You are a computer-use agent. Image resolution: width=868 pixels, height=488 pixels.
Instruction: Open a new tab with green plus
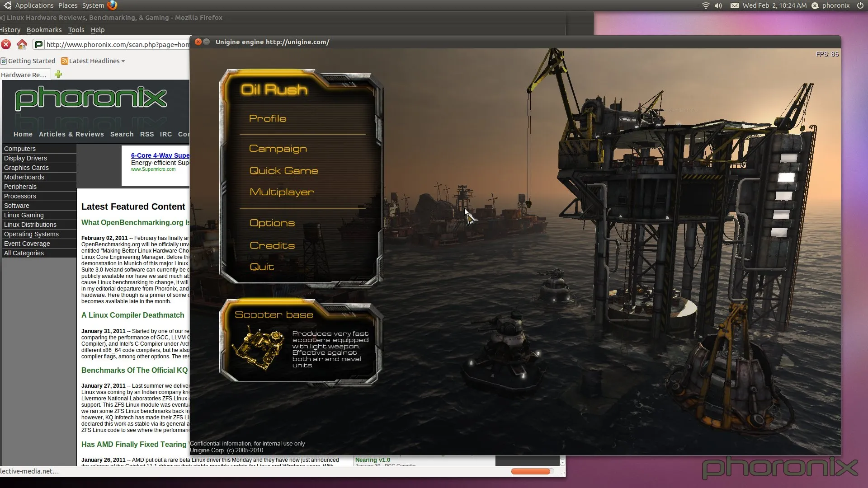[x=58, y=74]
